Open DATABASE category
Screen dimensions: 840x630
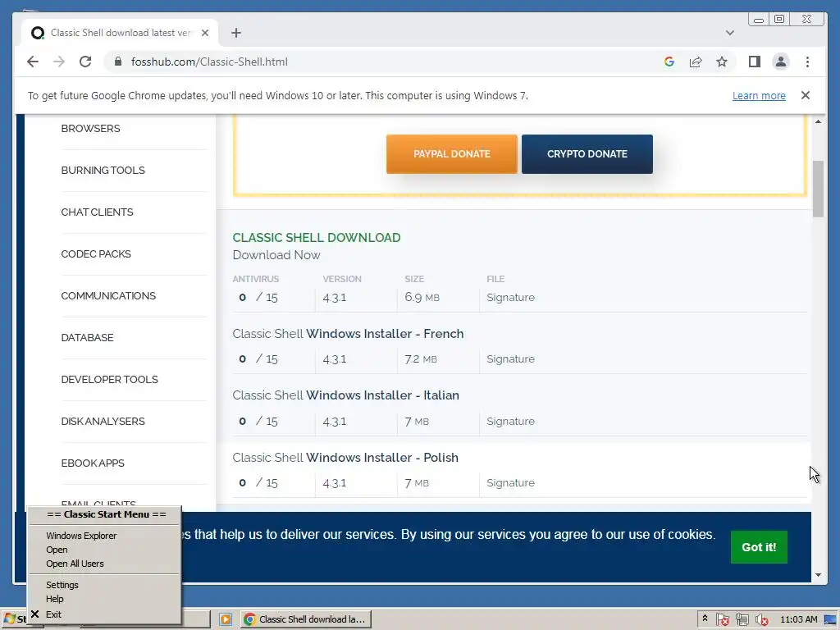(x=87, y=337)
